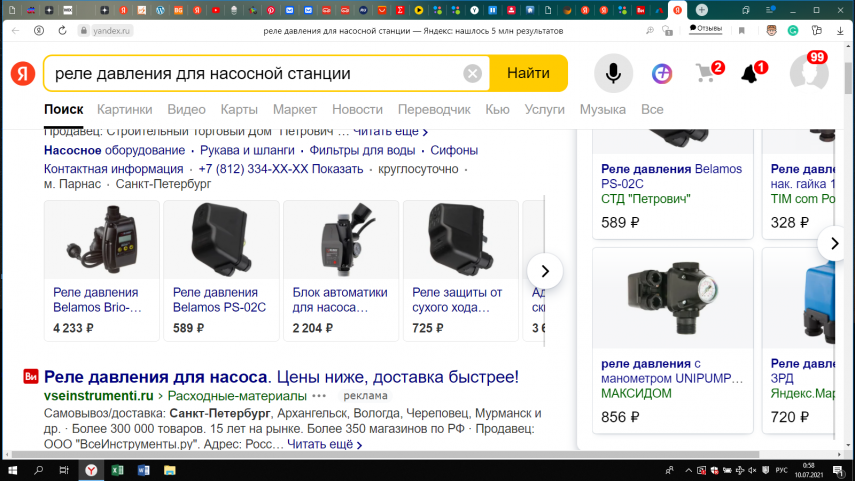This screenshot has height=481, width=855.
Task: Open Сифоны link
Action: click(454, 150)
